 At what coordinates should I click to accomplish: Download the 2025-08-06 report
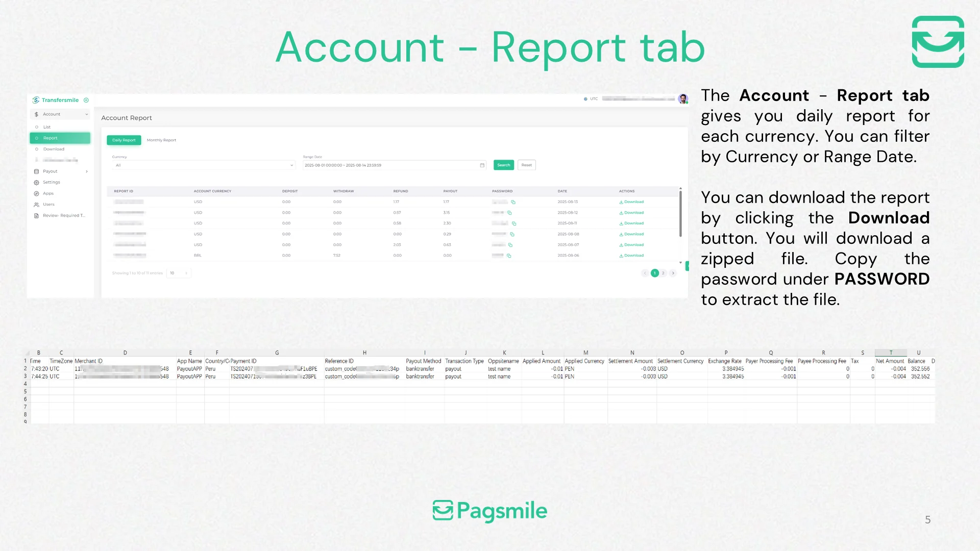[631, 256]
